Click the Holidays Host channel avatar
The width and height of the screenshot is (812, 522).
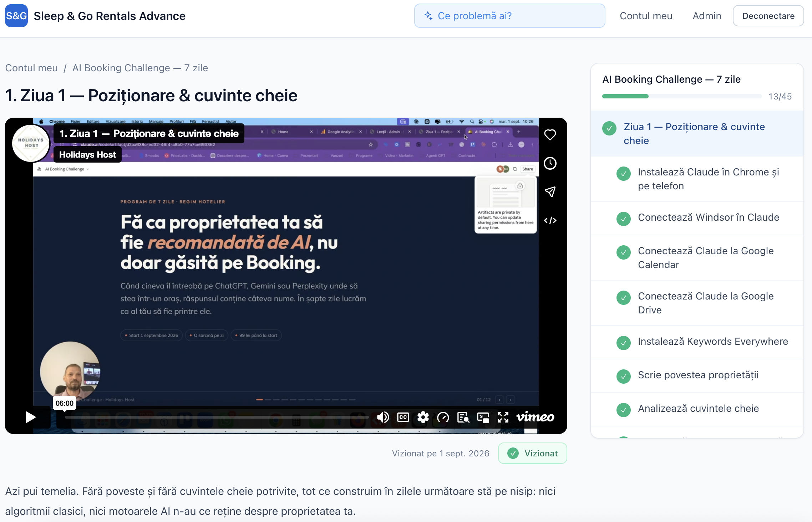pos(31,143)
